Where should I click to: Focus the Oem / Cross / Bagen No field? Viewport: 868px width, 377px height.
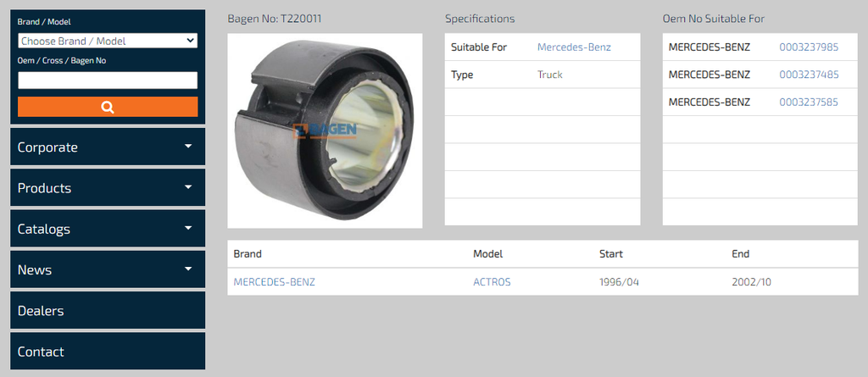tap(108, 80)
